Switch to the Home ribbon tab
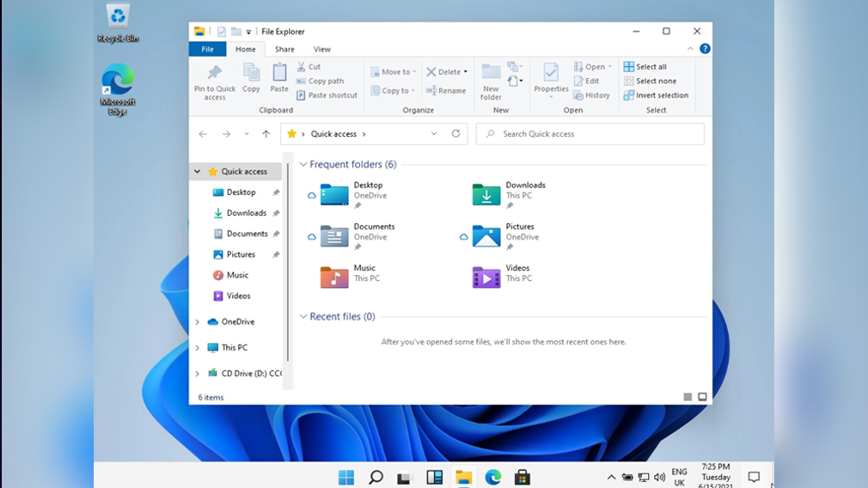The image size is (868, 488). click(245, 49)
